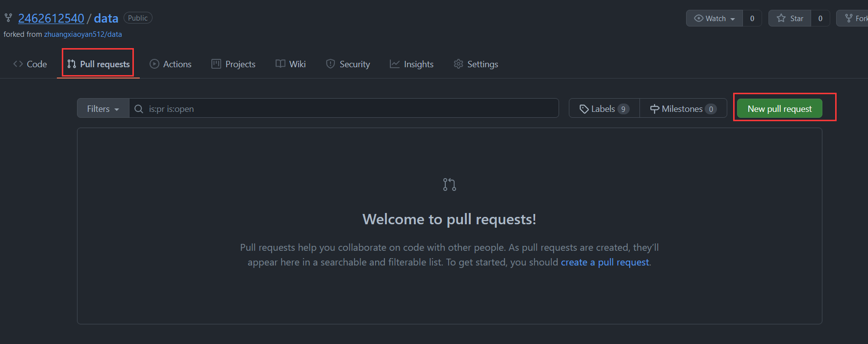Click the Actions play-circle icon
Viewport: 868px width, 344px height.
click(154, 64)
